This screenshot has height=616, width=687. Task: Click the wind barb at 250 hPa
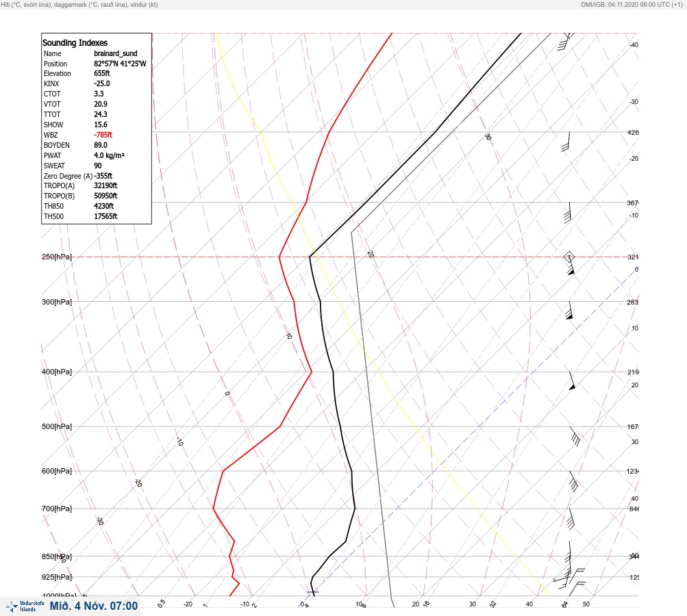click(570, 264)
